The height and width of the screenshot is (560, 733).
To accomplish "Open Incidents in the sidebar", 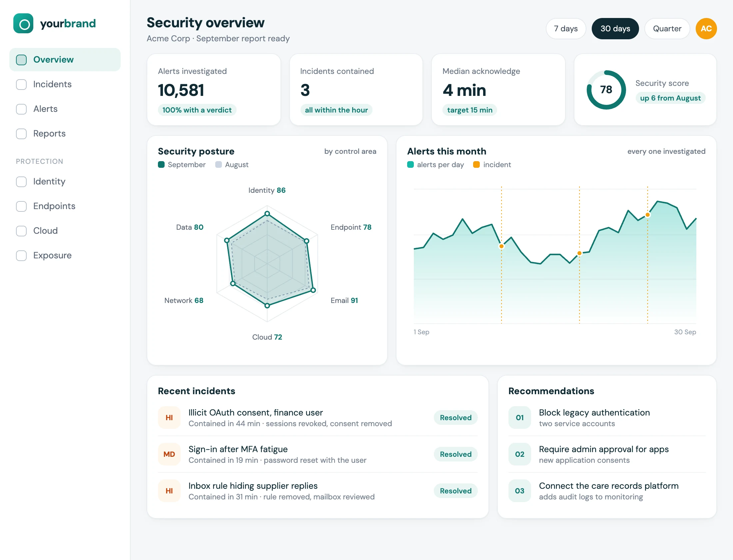I will (x=65, y=84).
